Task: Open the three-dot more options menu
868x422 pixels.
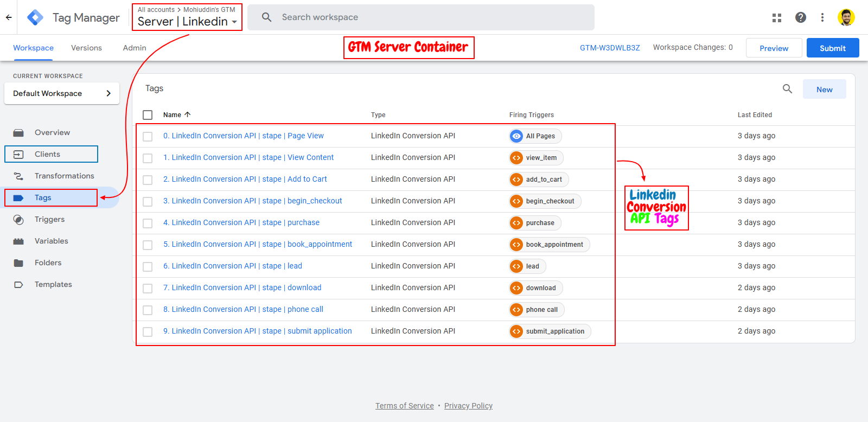Action: (822, 17)
